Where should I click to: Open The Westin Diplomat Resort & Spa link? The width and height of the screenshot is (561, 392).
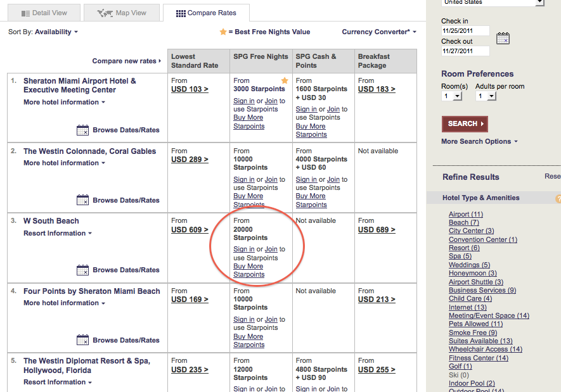pyautogui.click(x=87, y=365)
